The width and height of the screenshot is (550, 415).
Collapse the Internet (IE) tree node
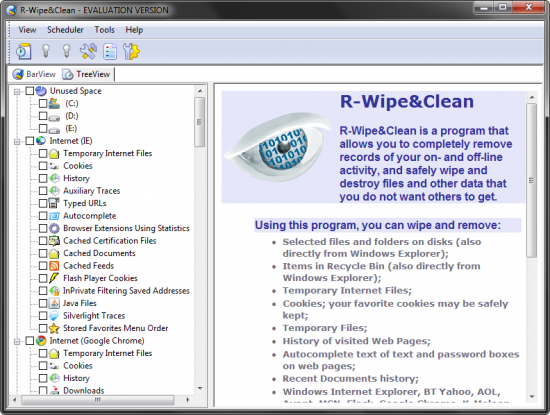click(17, 142)
